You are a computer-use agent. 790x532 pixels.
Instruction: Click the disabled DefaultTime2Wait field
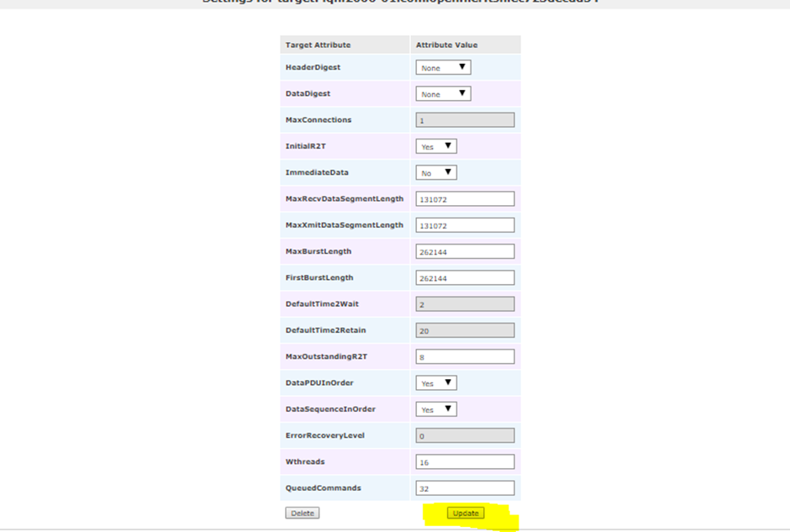tap(465, 304)
